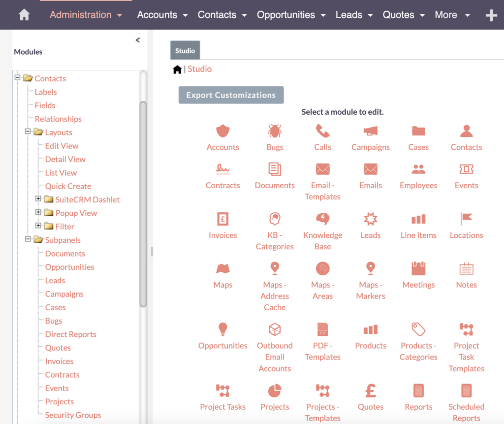Open Detail View in the Layouts tree
The width and height of the screenshot is (504, 424).
(x=65, y=160)
